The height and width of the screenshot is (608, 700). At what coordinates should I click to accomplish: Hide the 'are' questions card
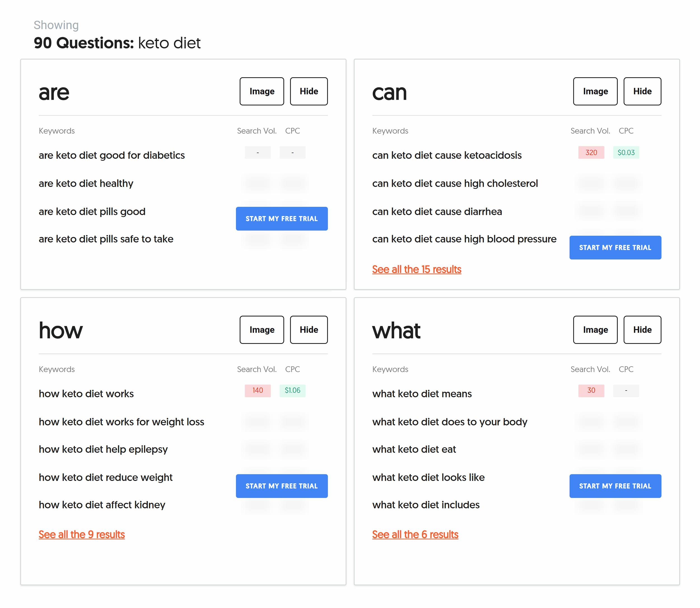309,91
